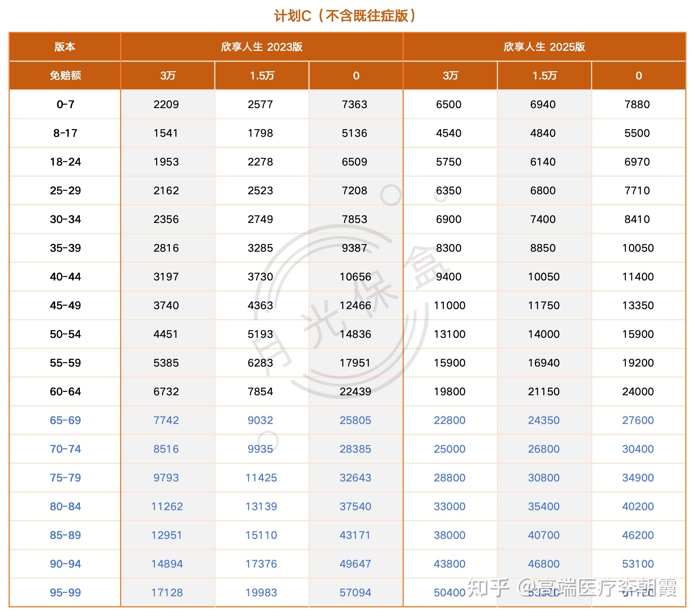Select the value 22439 in the table

(356, 391)
